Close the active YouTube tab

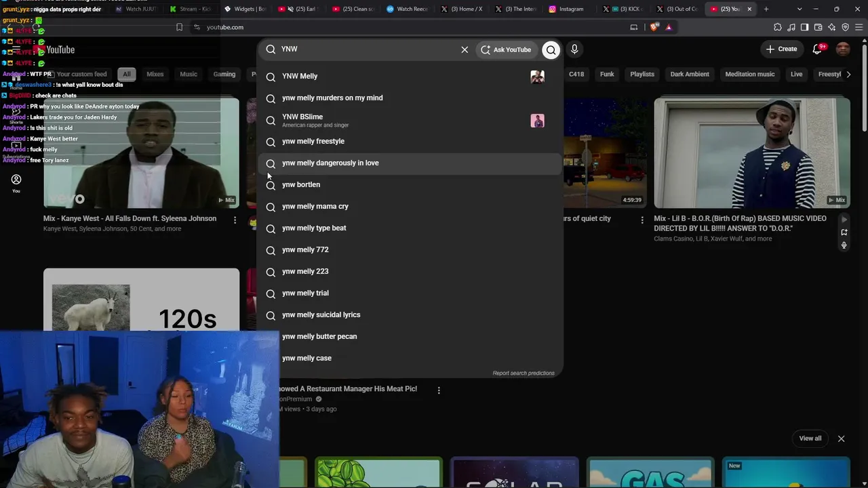[x=749, y=9]
